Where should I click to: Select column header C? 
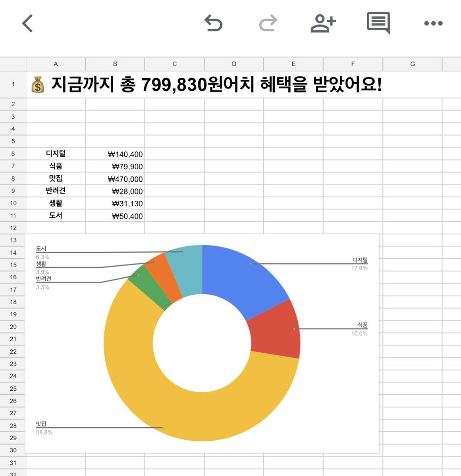coord(174,63)
